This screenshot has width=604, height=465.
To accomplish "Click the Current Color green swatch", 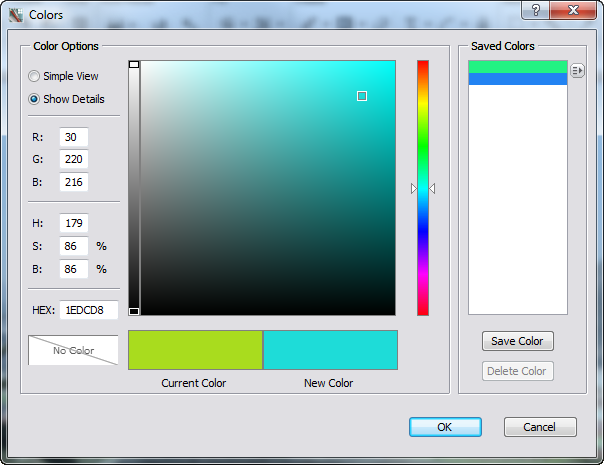I will tap(195, 350).
